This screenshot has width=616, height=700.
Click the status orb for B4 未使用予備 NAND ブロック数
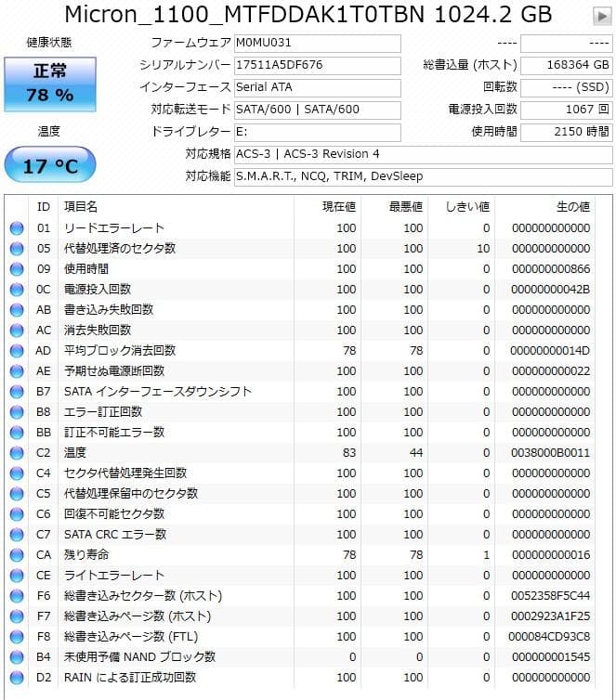tap(17, 657)
